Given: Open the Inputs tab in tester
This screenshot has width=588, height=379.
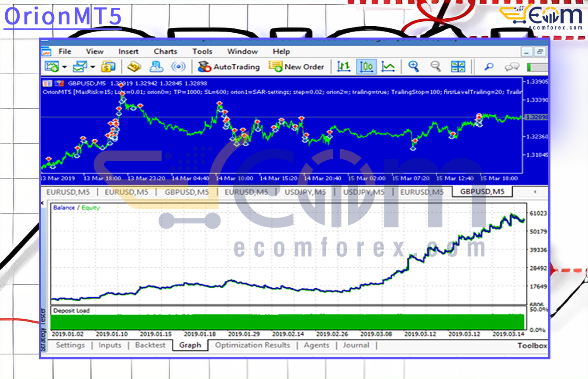Looking at the screenshot, I should click(x=110, y=345).
